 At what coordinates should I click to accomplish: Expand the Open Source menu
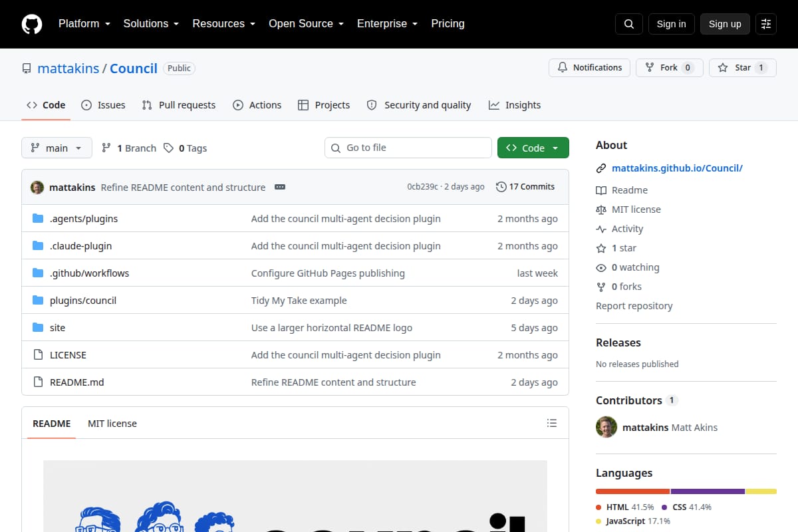[x=306, y=23]
